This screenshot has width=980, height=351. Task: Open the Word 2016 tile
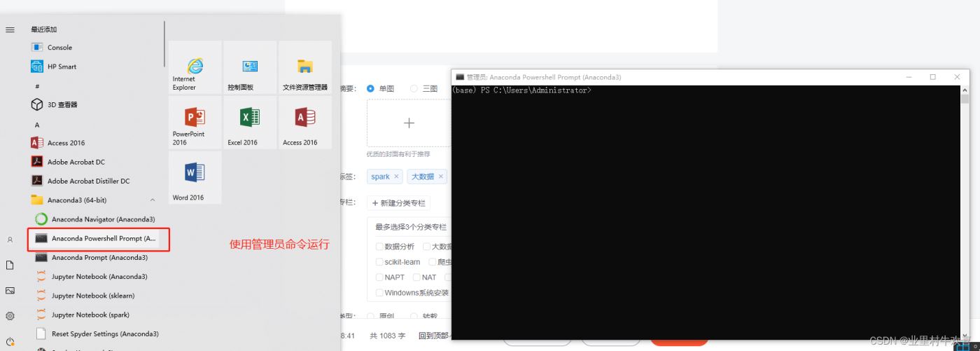195,177
